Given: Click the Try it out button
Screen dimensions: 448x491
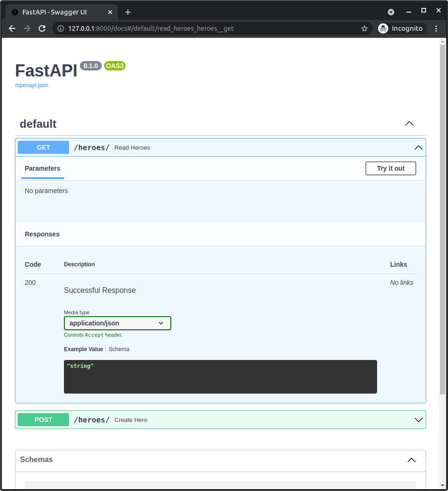Looking at the screenshot, I should point(391,168).
